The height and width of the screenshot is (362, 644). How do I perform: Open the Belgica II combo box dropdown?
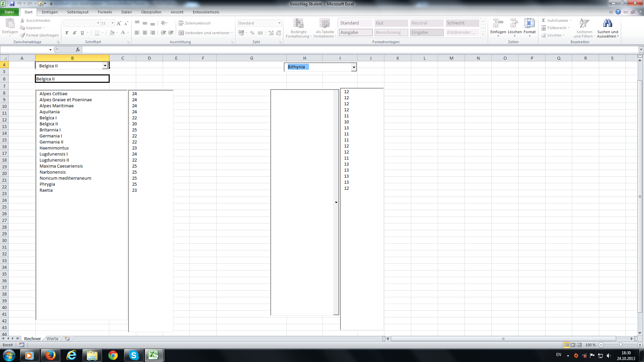point(105,66)
